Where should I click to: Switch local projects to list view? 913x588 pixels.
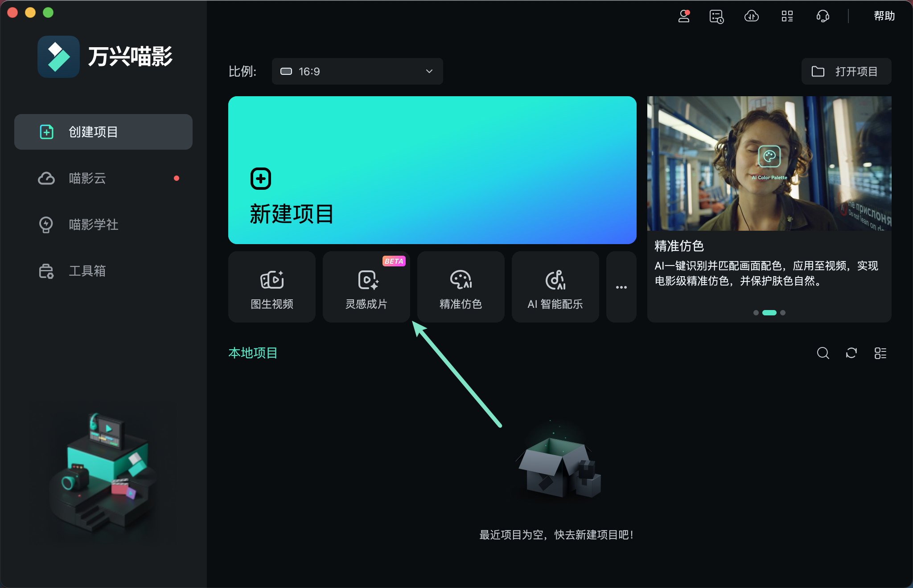[880, 353]
